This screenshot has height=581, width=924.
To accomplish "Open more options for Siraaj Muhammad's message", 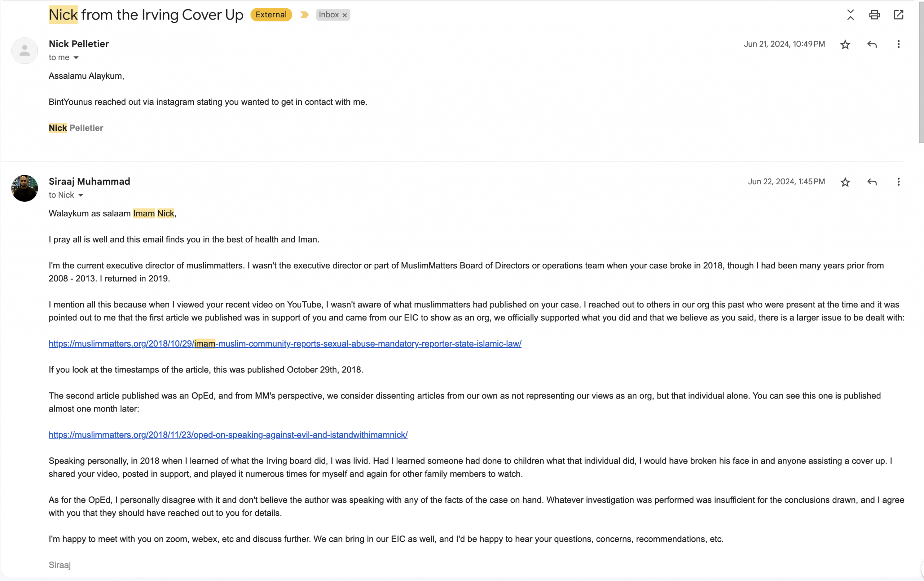I will 898,182.
